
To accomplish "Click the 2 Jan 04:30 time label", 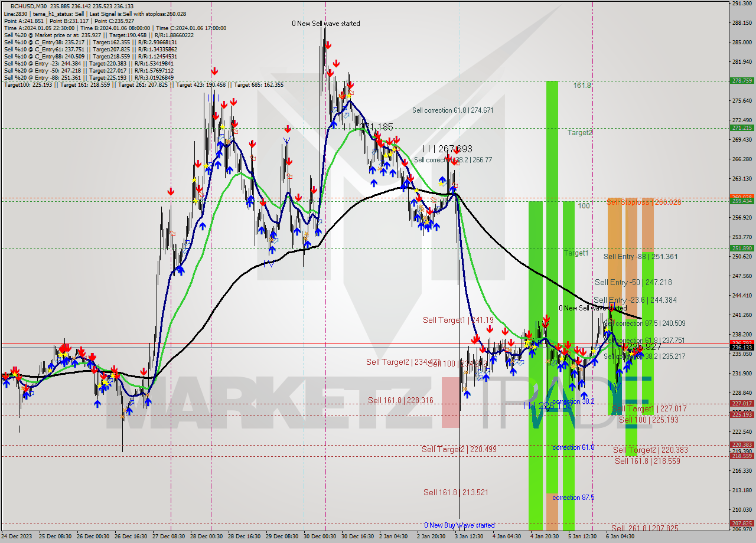I will (393, 537).
